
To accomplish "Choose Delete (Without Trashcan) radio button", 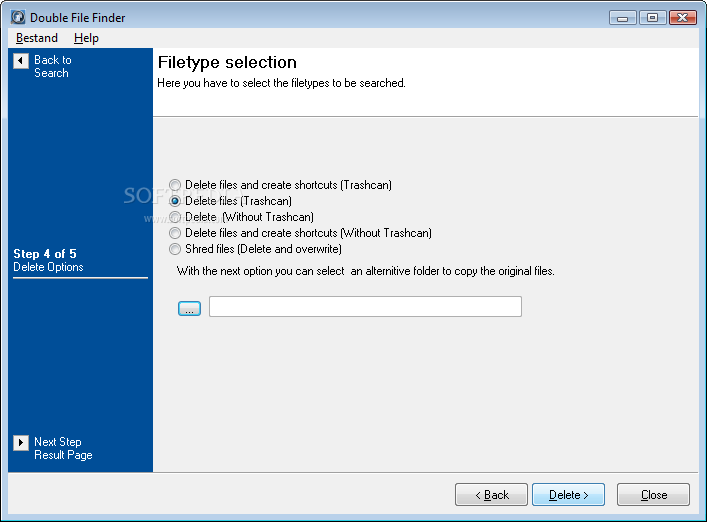I will [176, 217].
